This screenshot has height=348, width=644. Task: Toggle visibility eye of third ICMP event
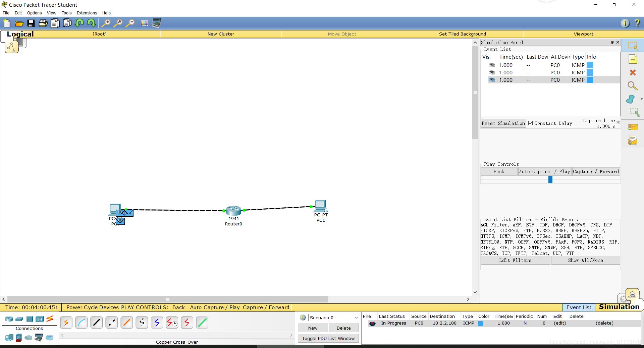(x=492, y=80)
